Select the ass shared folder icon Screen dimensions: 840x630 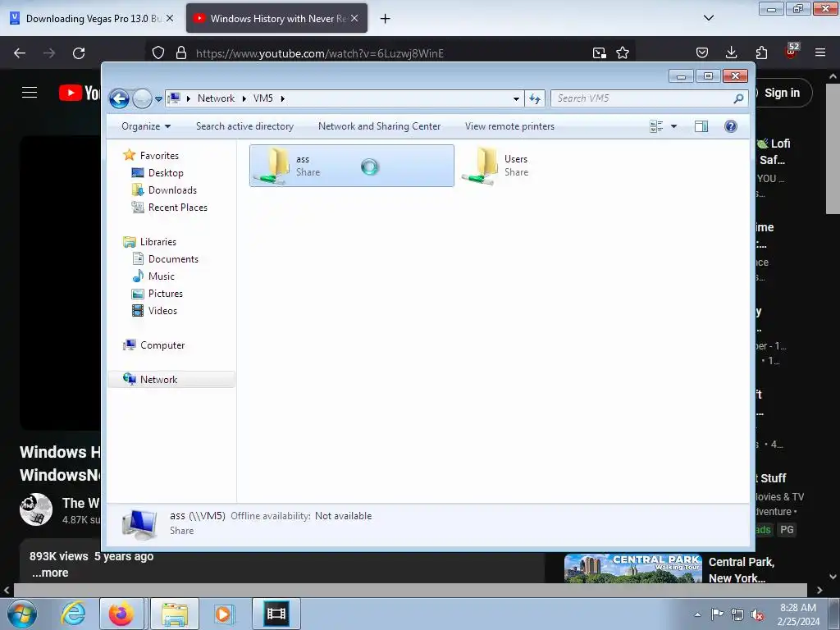click(272, 166)
